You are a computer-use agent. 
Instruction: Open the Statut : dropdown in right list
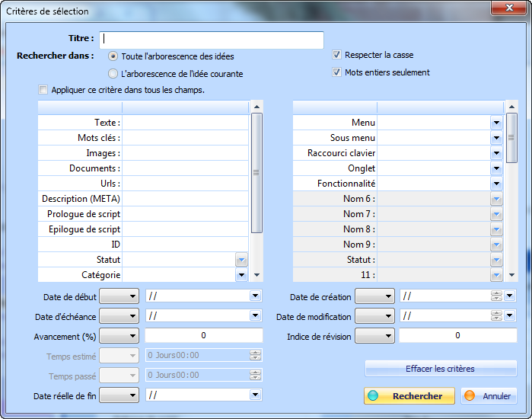(496, 260)
